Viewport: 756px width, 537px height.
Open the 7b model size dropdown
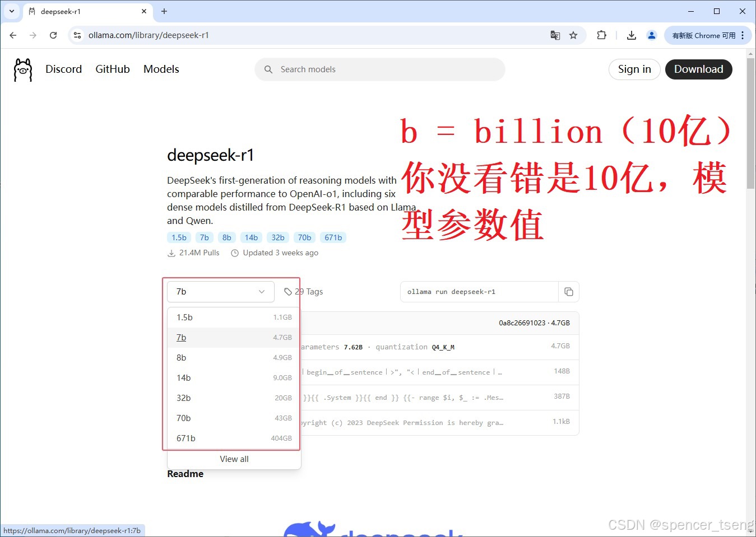click(x=221, y=292)
